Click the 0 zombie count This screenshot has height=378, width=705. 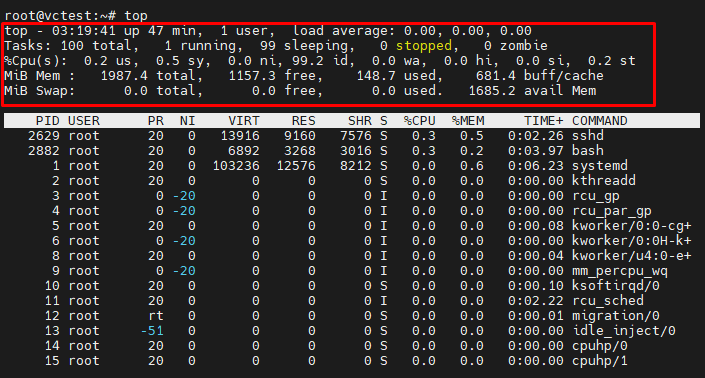pyautogui.click(x=487, y=46)
